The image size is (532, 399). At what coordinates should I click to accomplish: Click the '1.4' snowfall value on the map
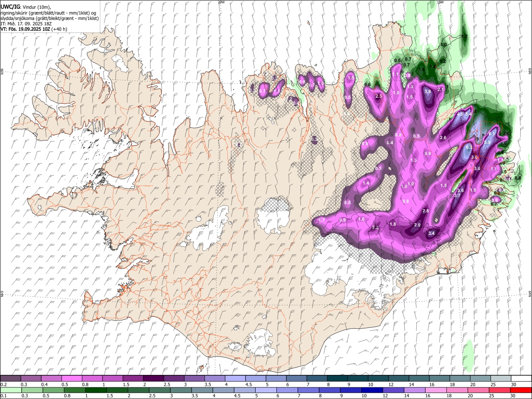(366, 183)
